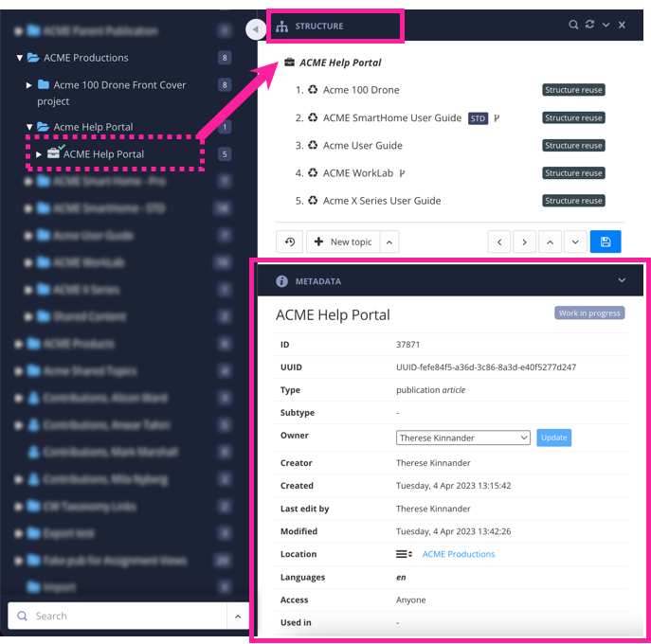Click magnifier icon in sidebar search
The width and height of the screenshot is (651, 644).
coord(22,617)
